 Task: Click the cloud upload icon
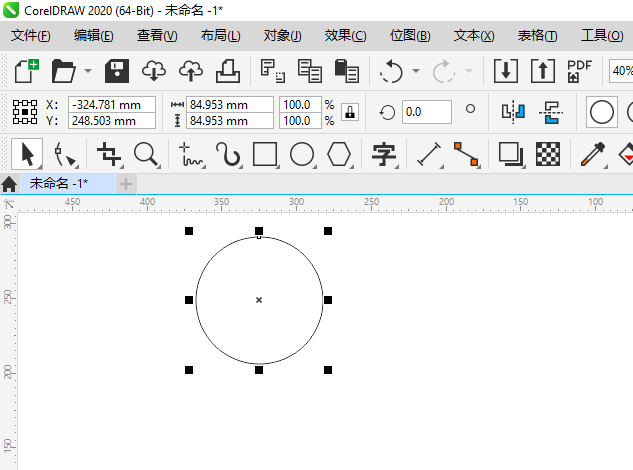pyautogui.click(x=191, y=71)
